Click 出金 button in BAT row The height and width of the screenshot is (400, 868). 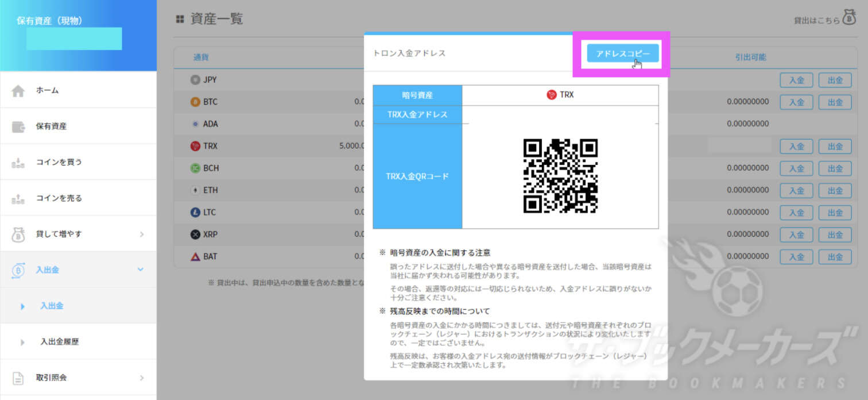click(x=835, y=257)
